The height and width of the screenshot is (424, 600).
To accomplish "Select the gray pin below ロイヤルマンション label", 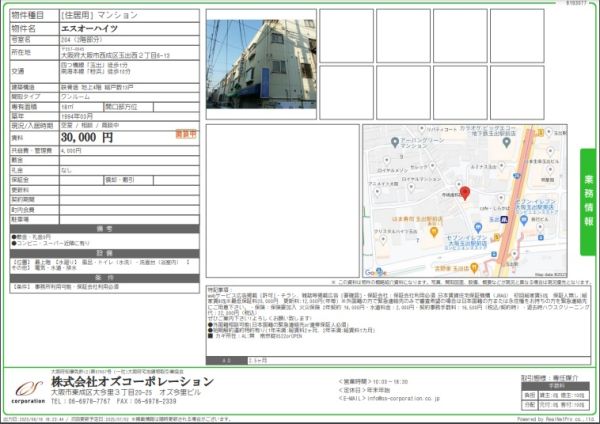I will pyautogui.click(x=411, y=188).
